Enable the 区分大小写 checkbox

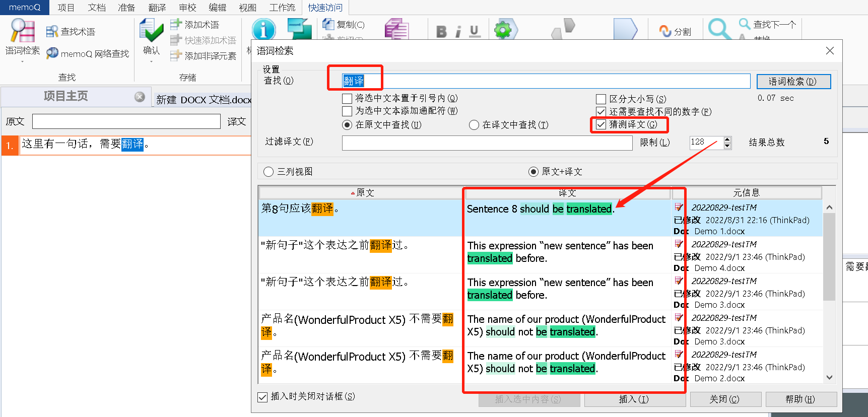click(601, 99)
